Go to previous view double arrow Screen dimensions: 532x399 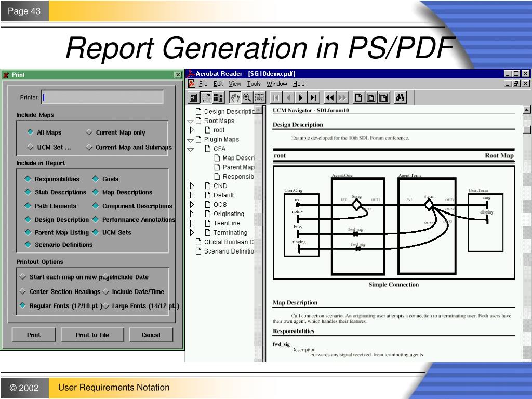[330, 98]
